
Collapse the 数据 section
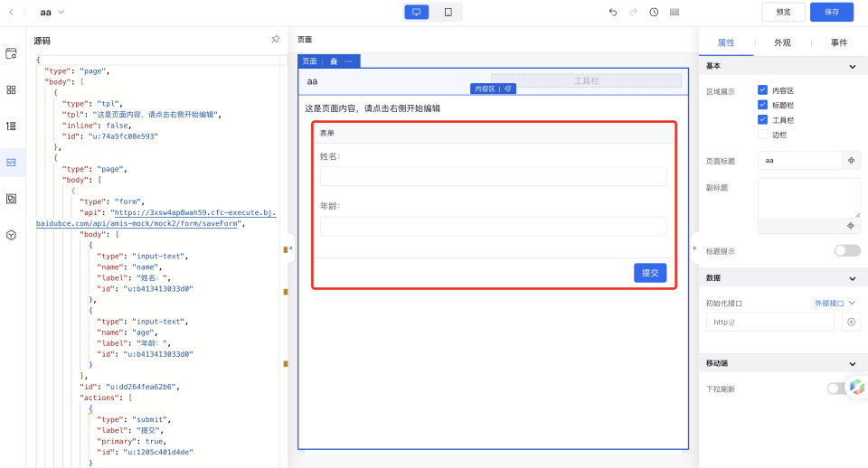coord(852,278)
